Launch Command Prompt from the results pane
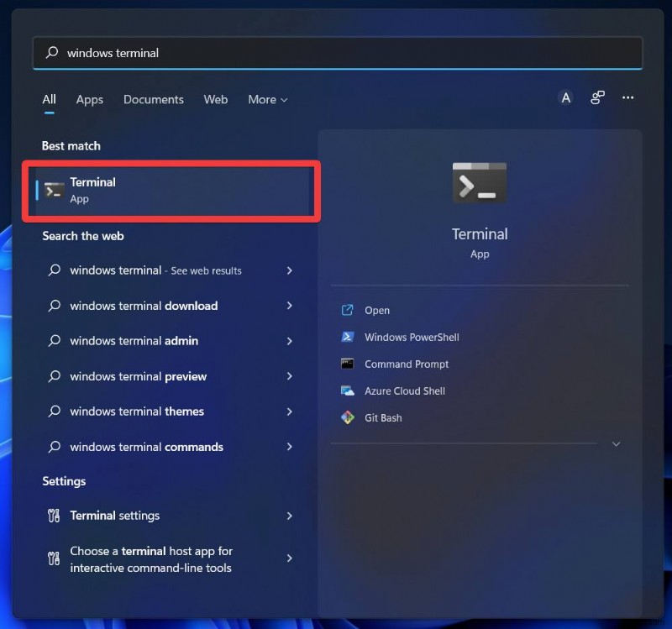672x629 pixels. click(406, 364)
